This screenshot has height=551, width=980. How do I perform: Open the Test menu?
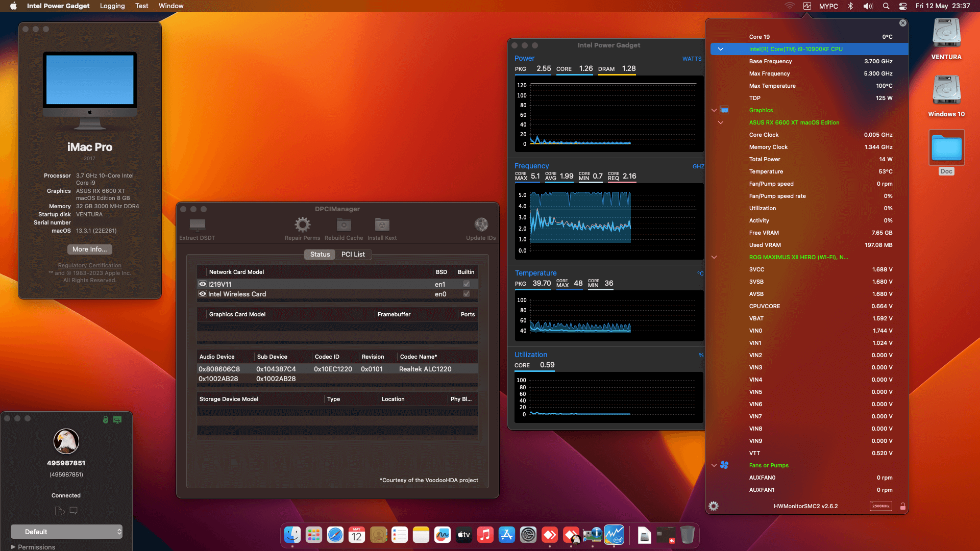pos(142,6)
